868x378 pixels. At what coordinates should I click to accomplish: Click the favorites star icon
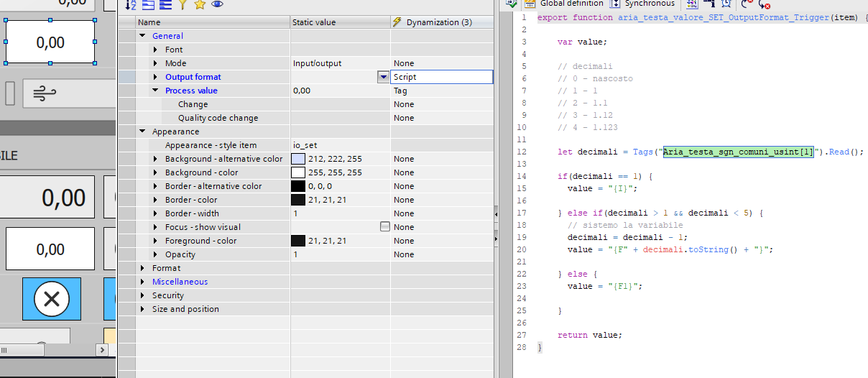coord(200,4)
